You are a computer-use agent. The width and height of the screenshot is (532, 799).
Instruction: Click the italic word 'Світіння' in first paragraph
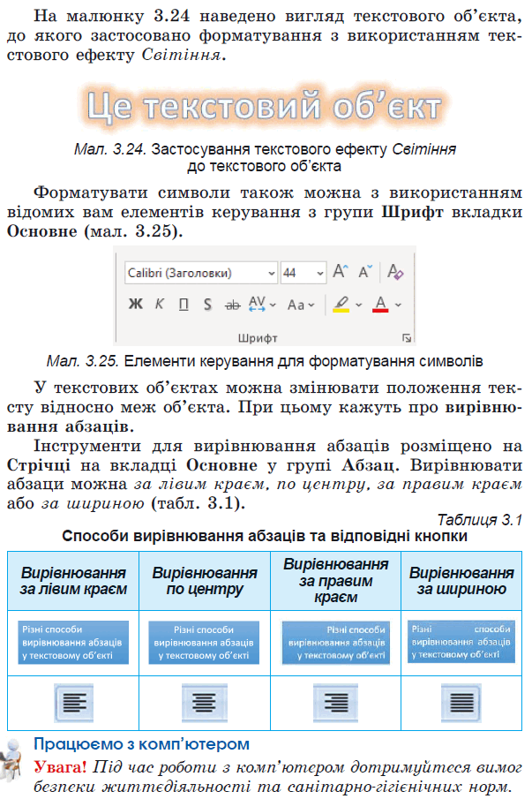point(182,55)
